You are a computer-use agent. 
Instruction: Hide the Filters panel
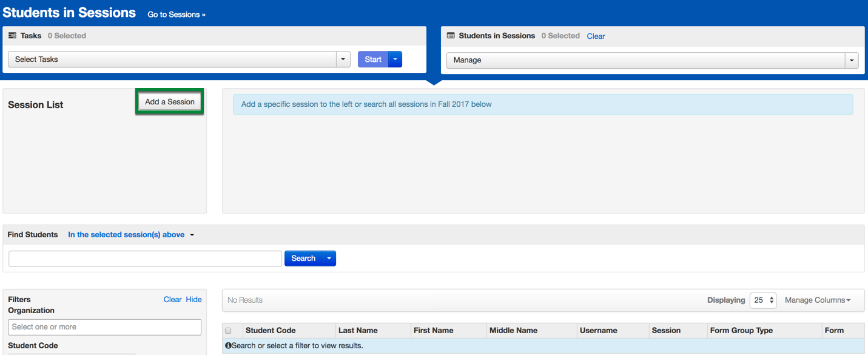click(x=193, y=300)
